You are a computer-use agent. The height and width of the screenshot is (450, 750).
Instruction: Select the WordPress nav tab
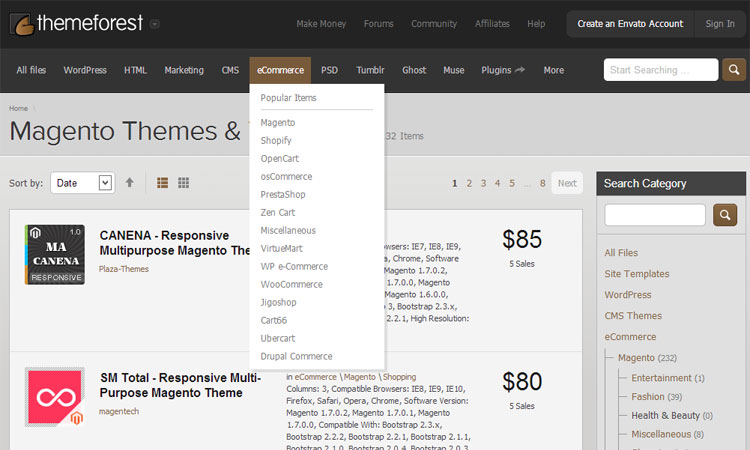point(85,70)
